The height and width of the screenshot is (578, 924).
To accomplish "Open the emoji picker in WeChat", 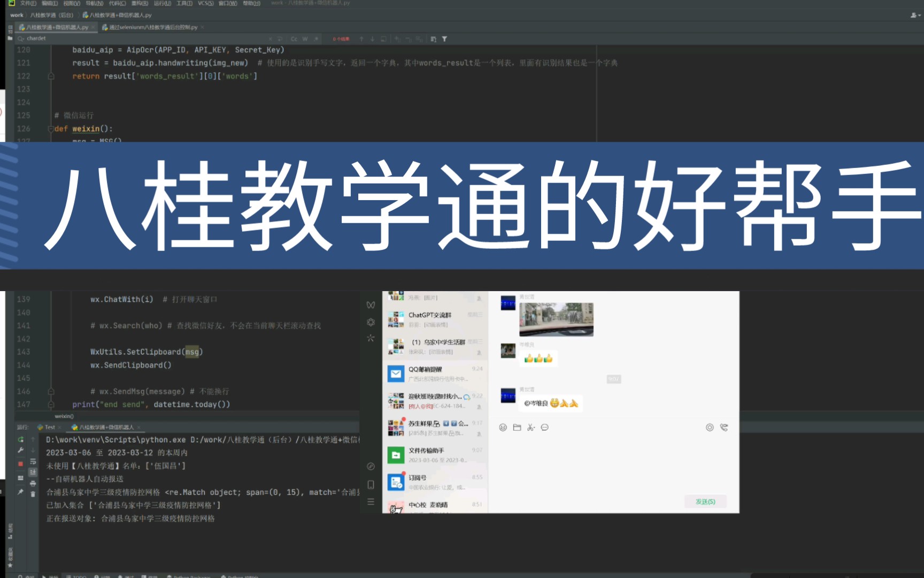I will (503, 427).
